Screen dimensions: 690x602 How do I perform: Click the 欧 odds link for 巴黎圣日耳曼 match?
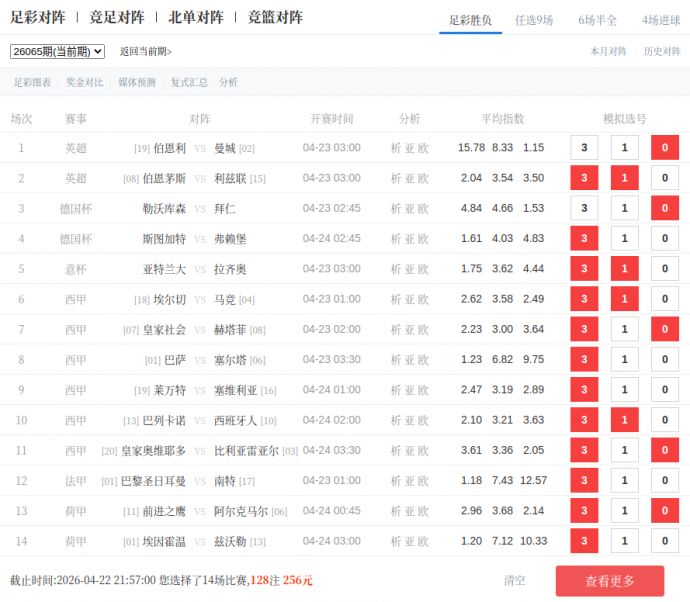point(424,481)
